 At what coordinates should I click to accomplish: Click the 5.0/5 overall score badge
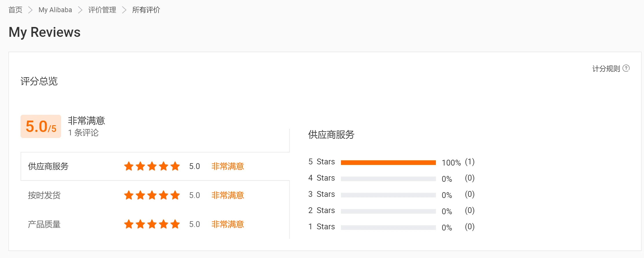[x=41, y=126]
